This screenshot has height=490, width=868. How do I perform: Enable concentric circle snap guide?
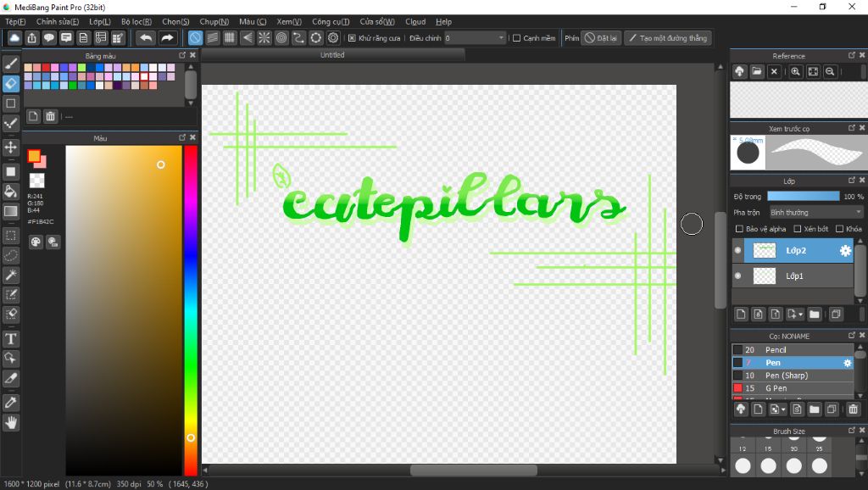coord(281,37)
